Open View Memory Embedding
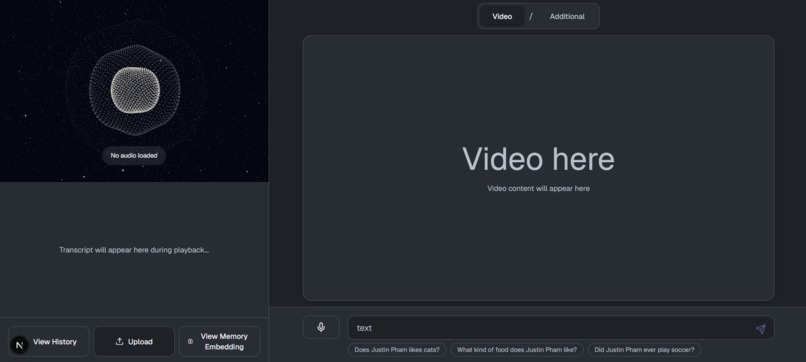The width and height of the screenshot is (806, 362). (x=219, y=341)
